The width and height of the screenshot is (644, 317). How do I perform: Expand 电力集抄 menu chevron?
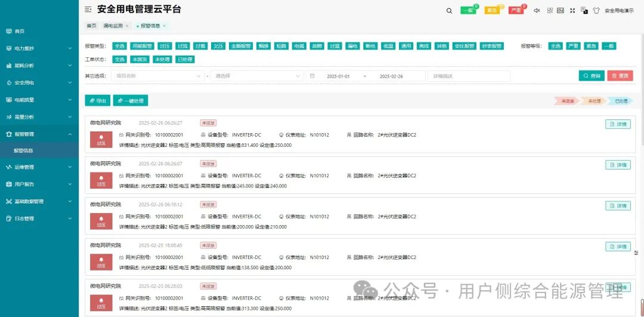[x=70, y=48]
